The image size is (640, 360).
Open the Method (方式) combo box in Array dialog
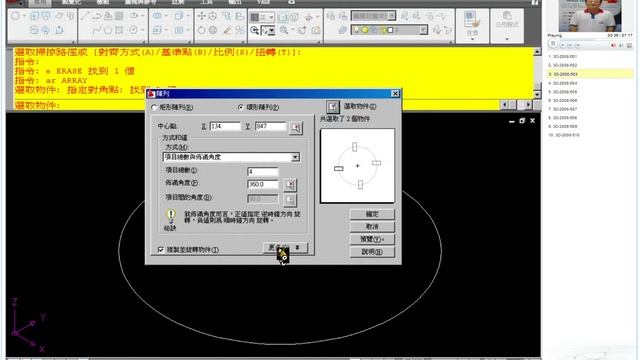(231, 157)
